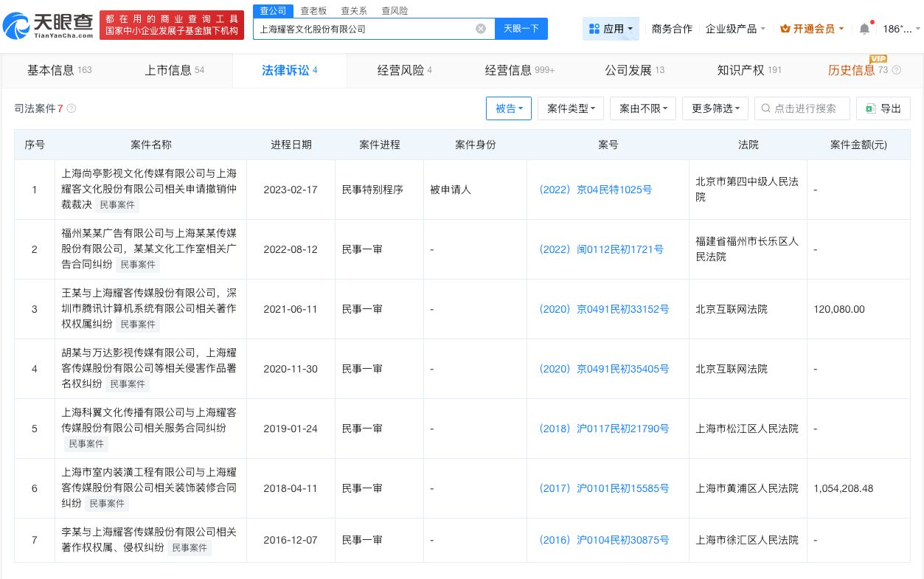Viewport: 924px width, 579px height.
Task: Expand the 更多筛选 dropdown
Action: [715, 108]
